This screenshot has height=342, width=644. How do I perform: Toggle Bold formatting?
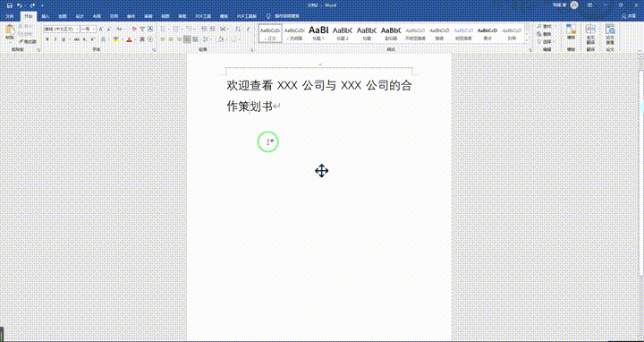[47, 39]
